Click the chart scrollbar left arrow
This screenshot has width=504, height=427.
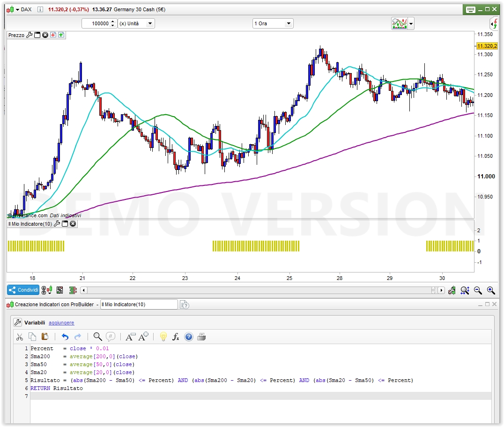click(x=83, y=290)
